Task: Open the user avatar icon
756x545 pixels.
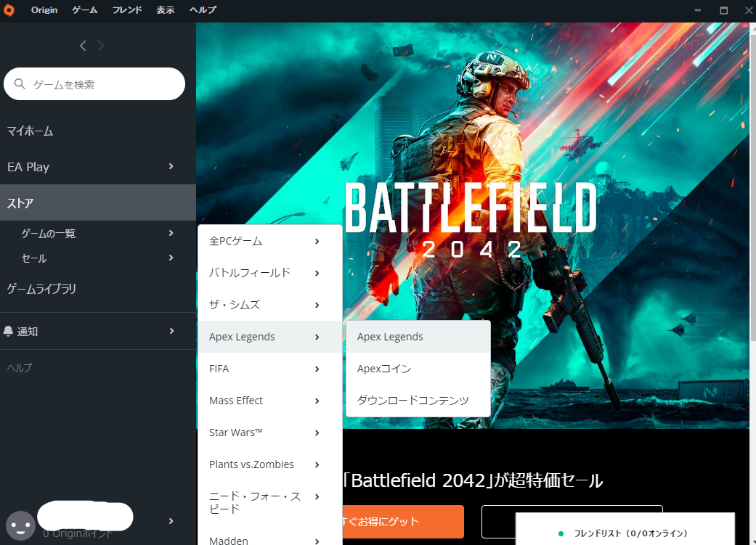Action: pyautogui.click(x=21, y=525)
